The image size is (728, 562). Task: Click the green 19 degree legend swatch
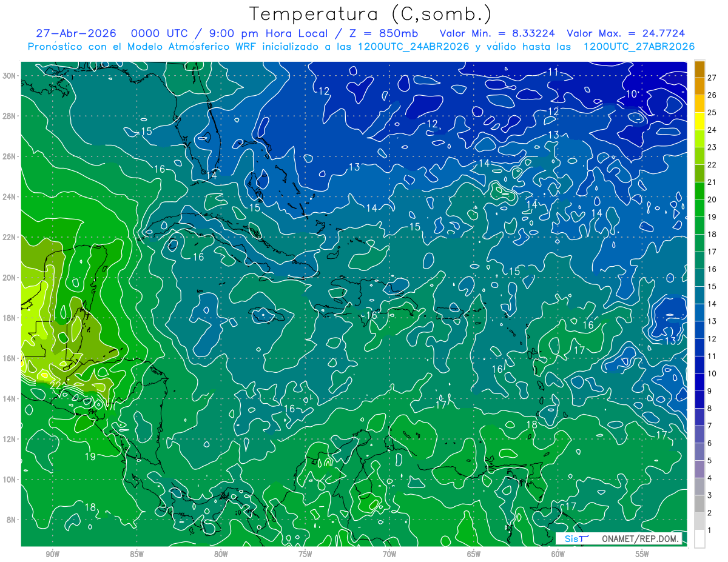pos(699,217)
